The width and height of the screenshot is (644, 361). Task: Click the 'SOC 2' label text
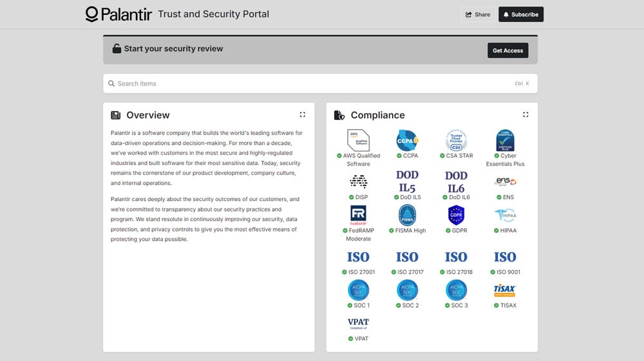[x=410, y=305]
